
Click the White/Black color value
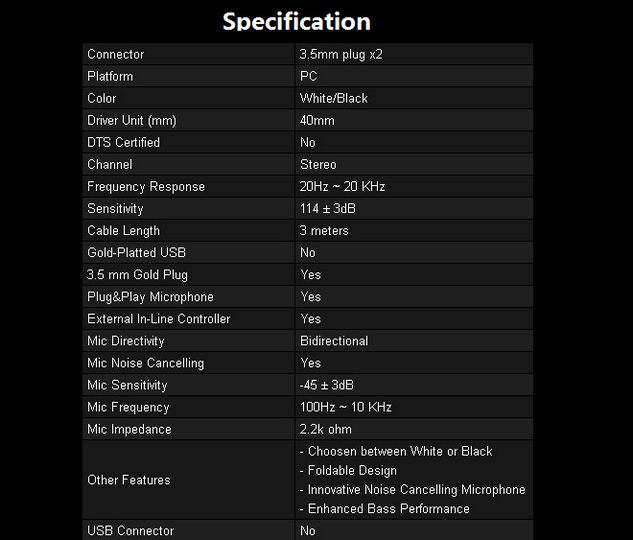point(334,98)
